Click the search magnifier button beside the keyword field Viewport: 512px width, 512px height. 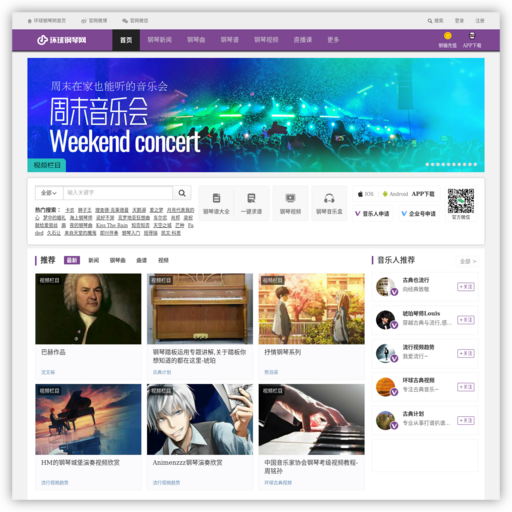click(182, 193)
